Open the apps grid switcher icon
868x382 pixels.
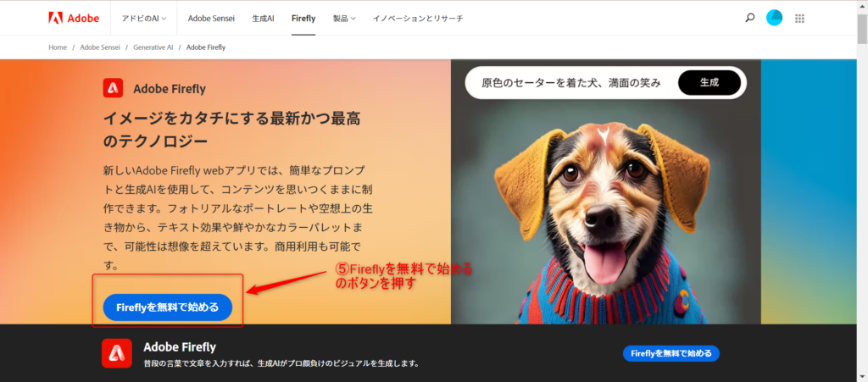pyautogui.click(x=798, y=19)
